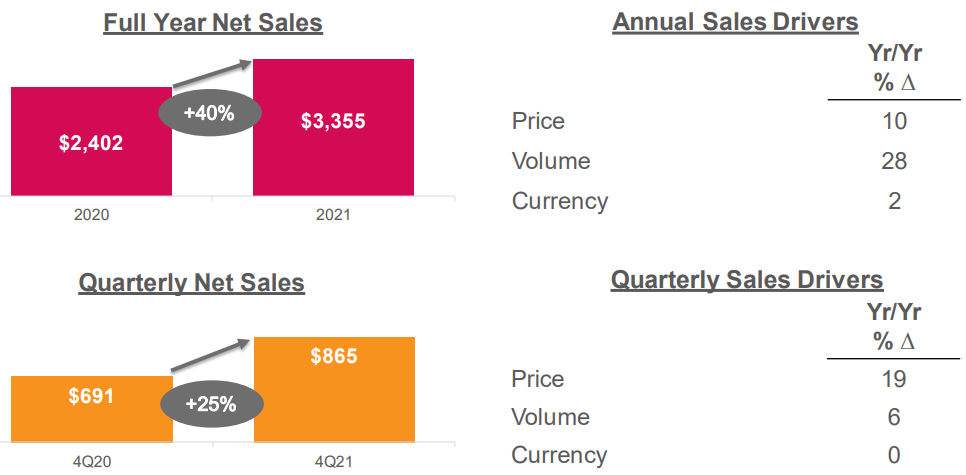The height and width of the screenshot is (475, 966).
Task: Select the crimson 2021 bar showing $3,355
Action: pos(333,128)
